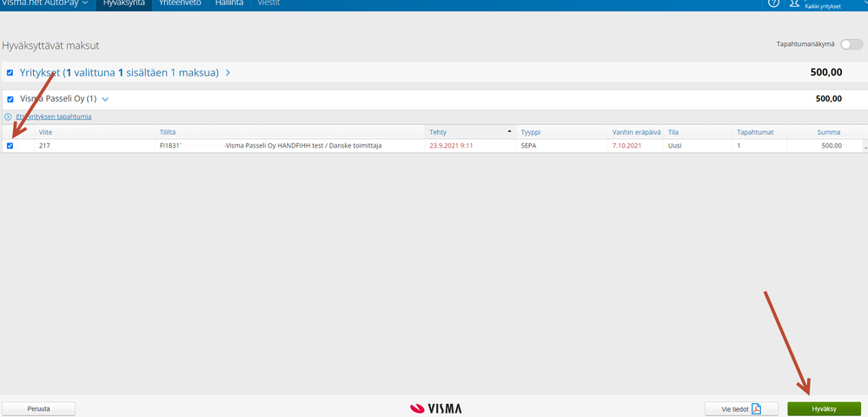
Task: Open the Yhteenveto tab
Action: 180,4
